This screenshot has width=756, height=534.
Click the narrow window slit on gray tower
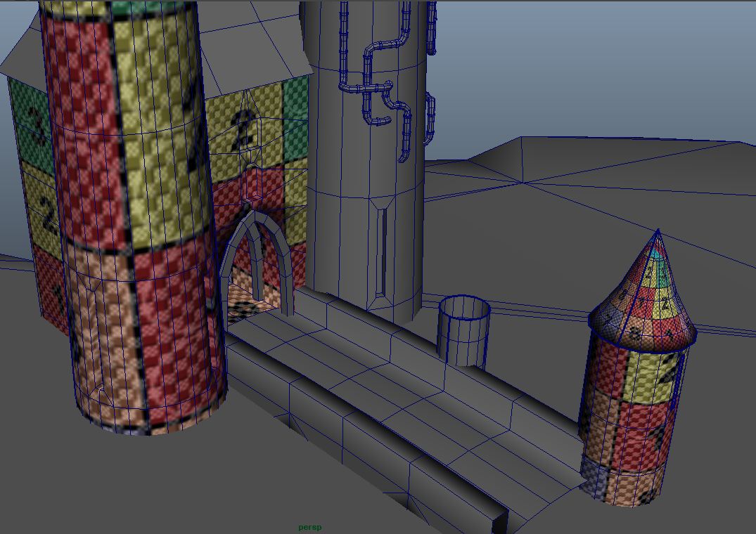click(x=381, y=249)
